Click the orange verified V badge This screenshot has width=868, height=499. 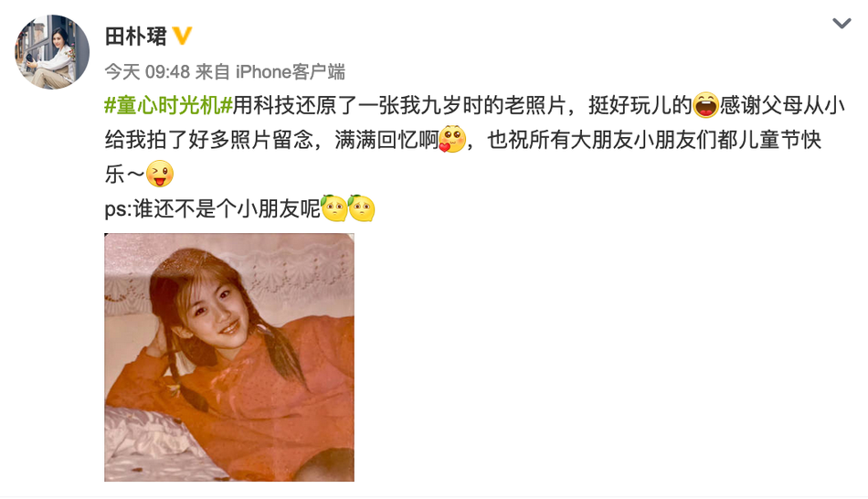pos(182,36)
